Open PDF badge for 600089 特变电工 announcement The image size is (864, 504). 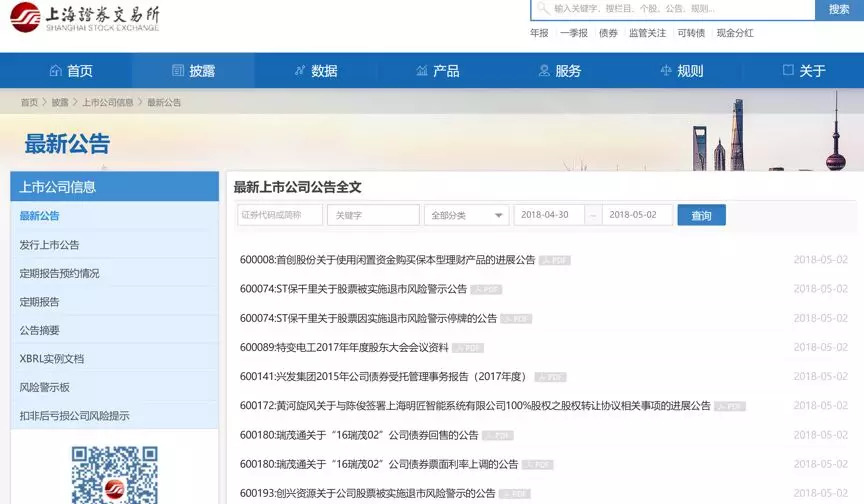click(468, 348)
